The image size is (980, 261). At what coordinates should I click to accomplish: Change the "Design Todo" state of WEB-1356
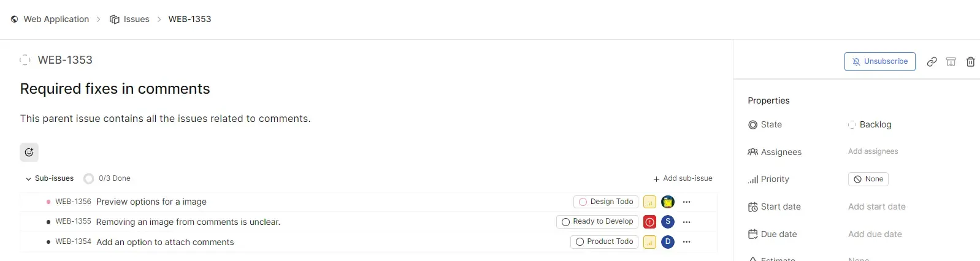(605, 202)
